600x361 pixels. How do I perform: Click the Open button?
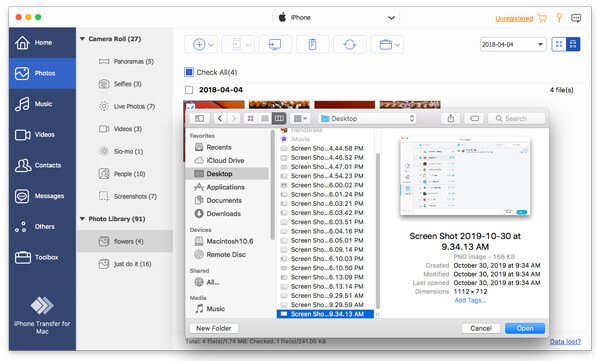coord(525,328)
